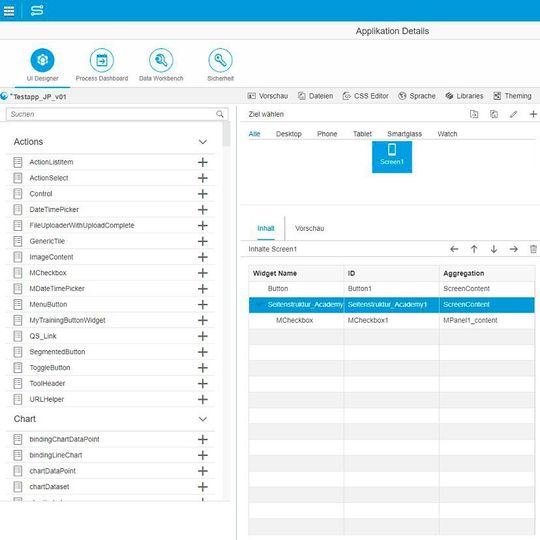Click the import screen icon in Ziel wählen bar
The height and width of the screenshot is (540, 540).
coord(474,114)
